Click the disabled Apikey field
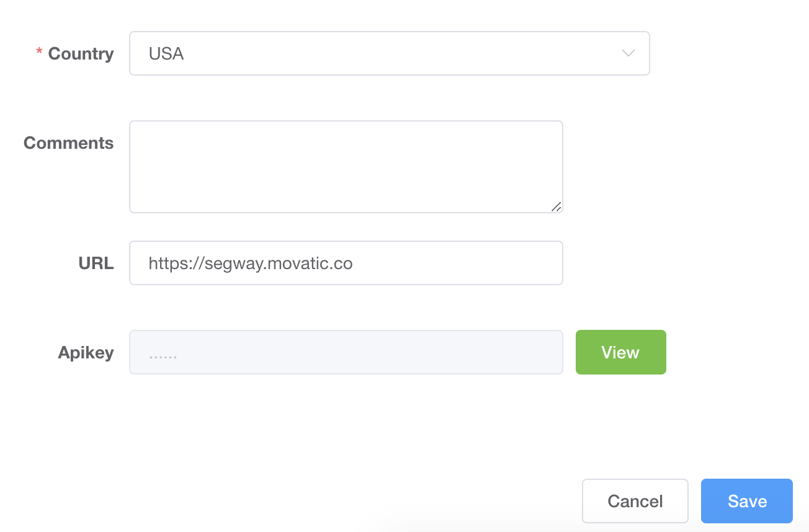This screenshot has width=809, height=532. pos(345,352)
